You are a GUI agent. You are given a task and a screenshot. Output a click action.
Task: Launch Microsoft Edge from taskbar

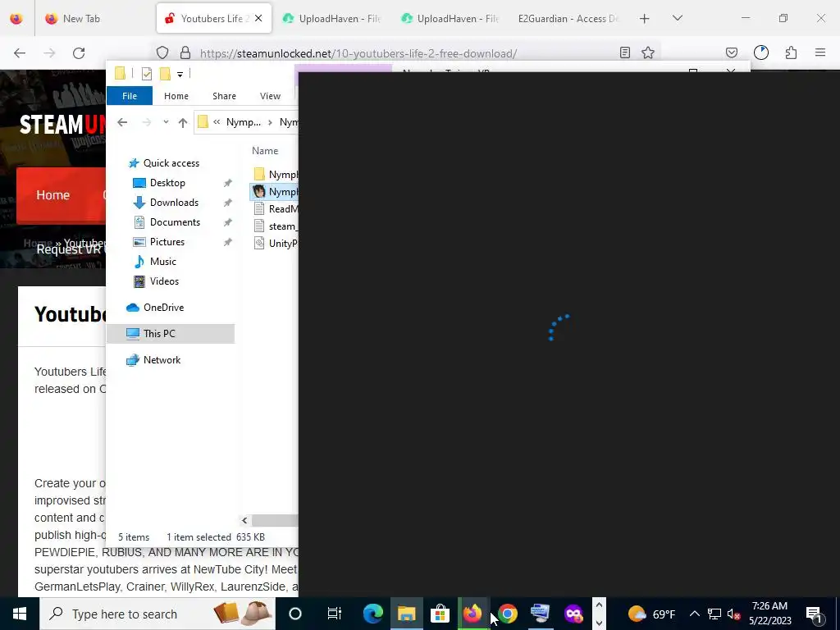pyautogui.click(x=373, y=614)
